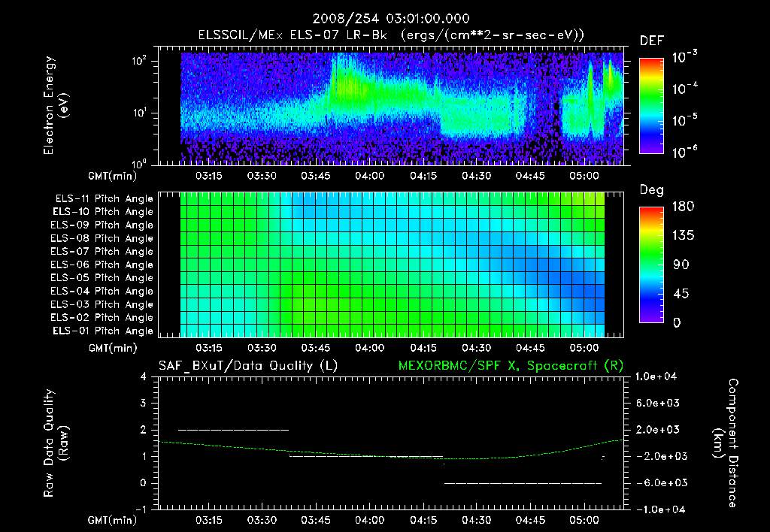
Task: Click the 3 tick on data quality axis
Action: [144, 403]
